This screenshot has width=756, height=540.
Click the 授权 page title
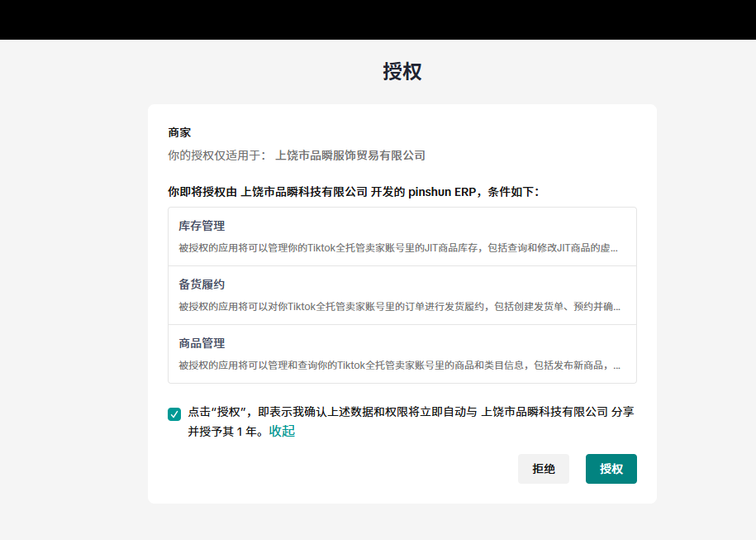(402, 71)
